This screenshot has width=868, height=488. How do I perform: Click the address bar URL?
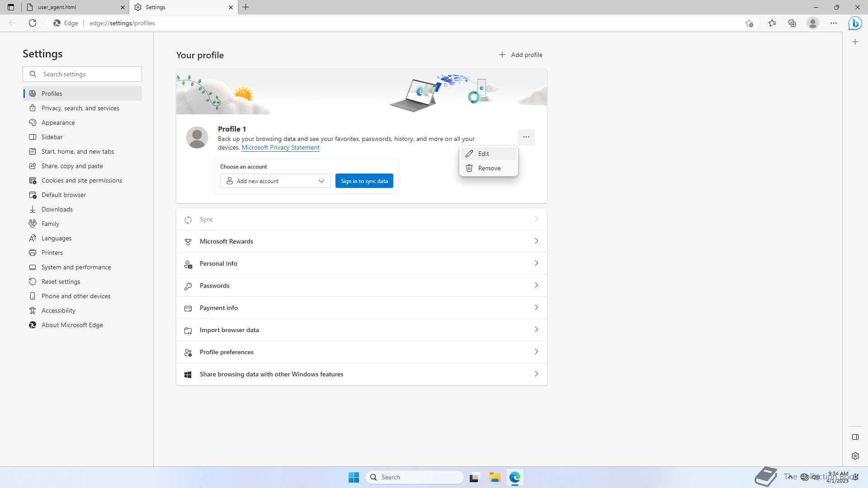pyautogui.click(x=122, y=23)
